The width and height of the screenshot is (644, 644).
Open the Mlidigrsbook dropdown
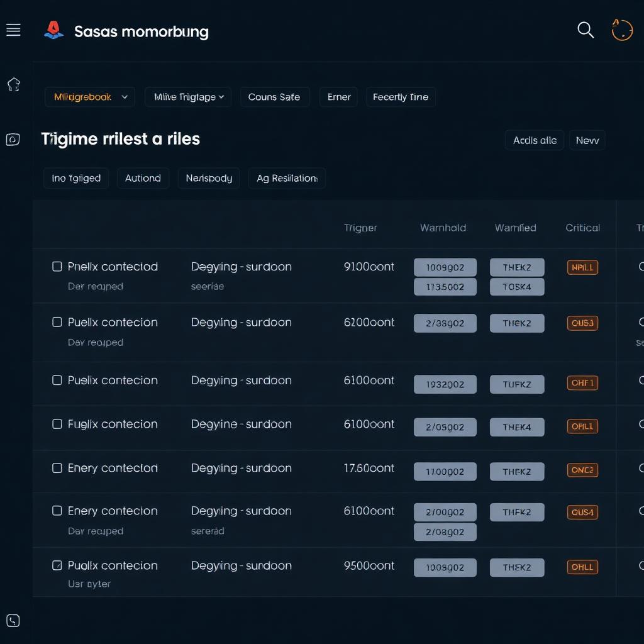89,97
